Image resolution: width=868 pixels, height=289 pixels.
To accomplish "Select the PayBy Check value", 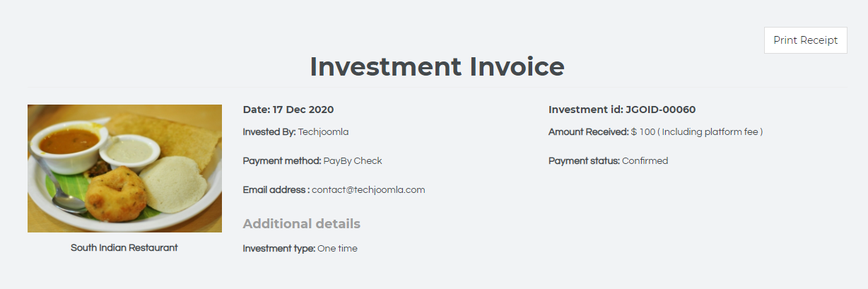I will (353, 160).
